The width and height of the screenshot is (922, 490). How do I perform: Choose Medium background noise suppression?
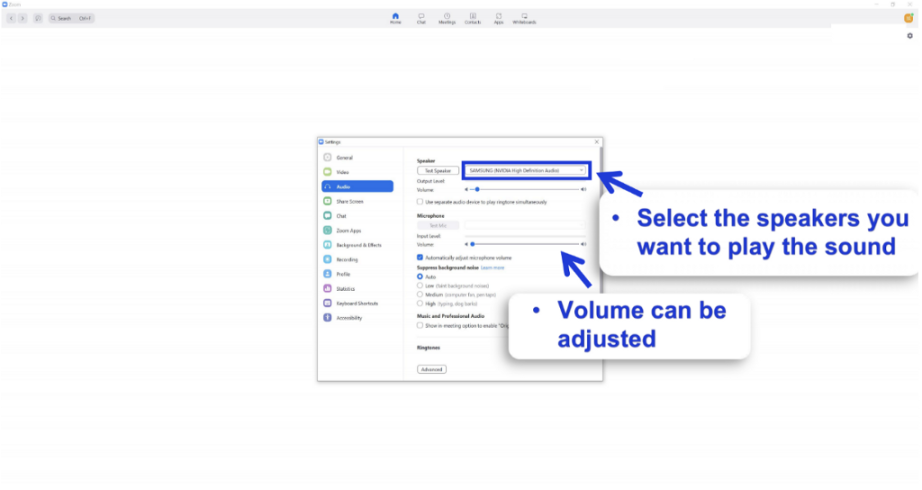click(420, 294)
